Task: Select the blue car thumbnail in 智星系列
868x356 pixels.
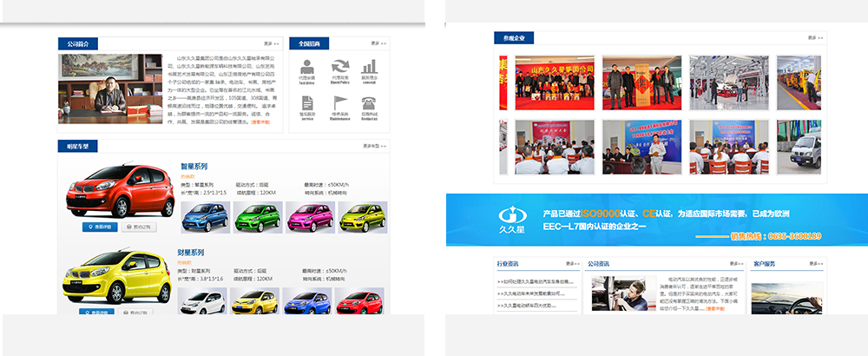Action: click(x=206, y=217)
